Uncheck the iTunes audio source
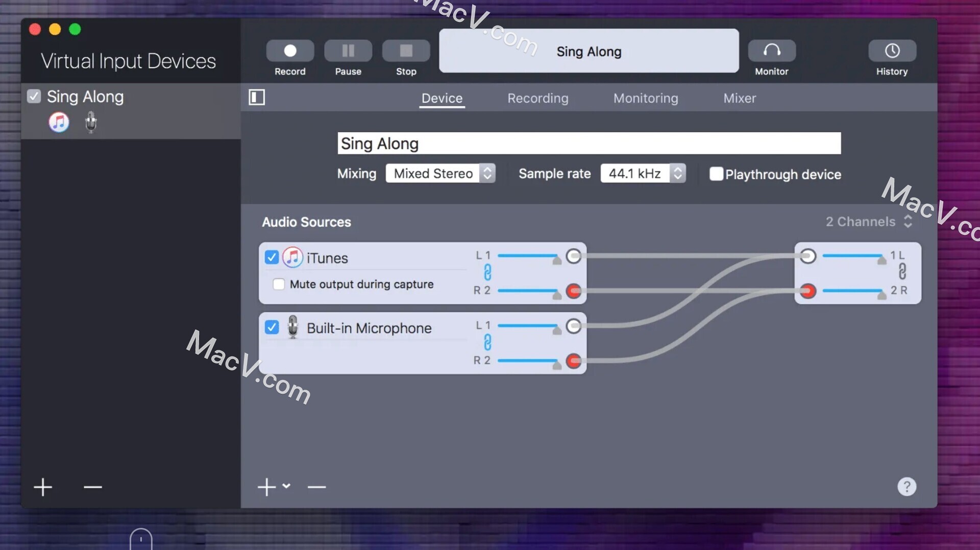 (272, 257)
